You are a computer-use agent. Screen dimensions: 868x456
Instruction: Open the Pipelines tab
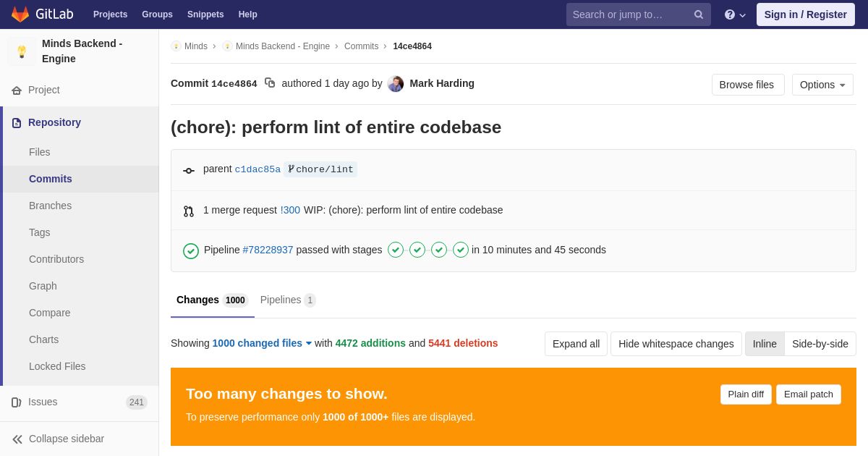tap(287, 300)
